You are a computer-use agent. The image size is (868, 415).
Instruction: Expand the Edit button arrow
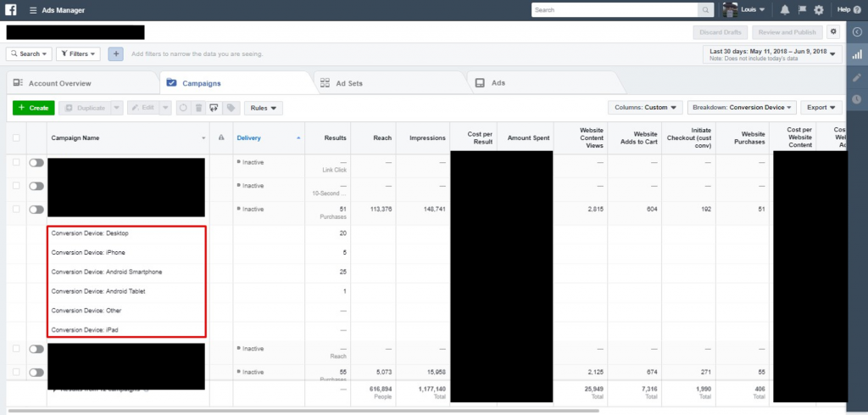click(165, 108)
